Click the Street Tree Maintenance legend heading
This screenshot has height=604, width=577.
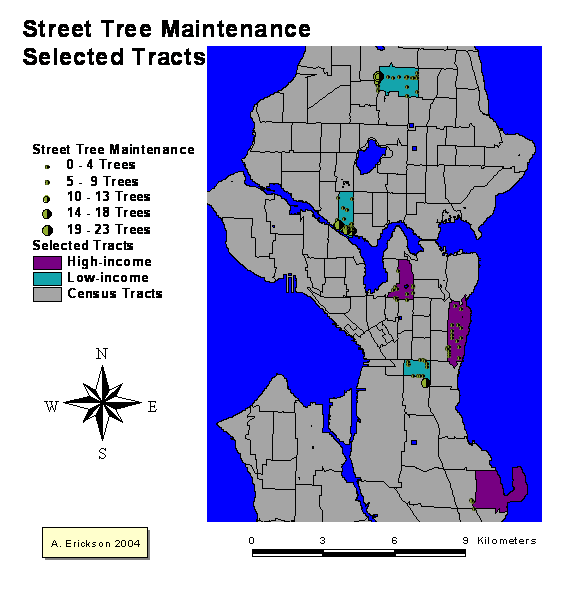click(x=113, y=149)
